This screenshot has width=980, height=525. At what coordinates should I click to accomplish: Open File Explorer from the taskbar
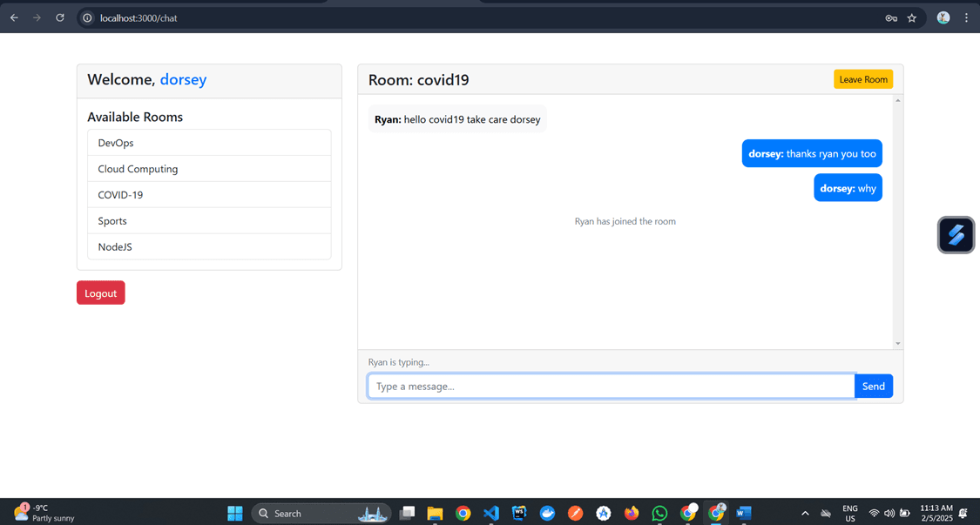(x=435, y=513)
